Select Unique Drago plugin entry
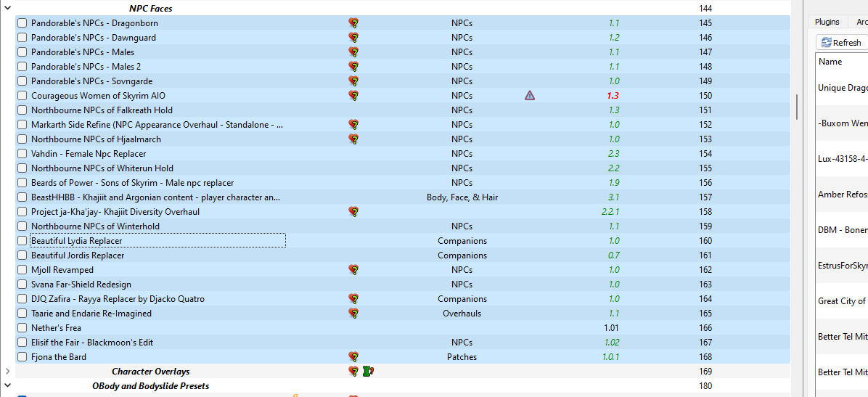868x397 pixels. coord(843,87)
